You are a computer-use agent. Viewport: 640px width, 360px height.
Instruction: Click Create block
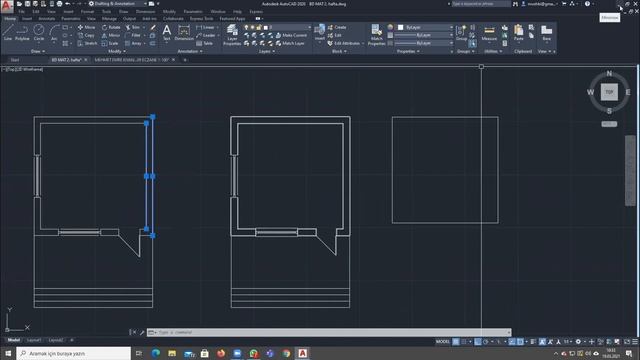pyautogui.click(x=337, y=27)
